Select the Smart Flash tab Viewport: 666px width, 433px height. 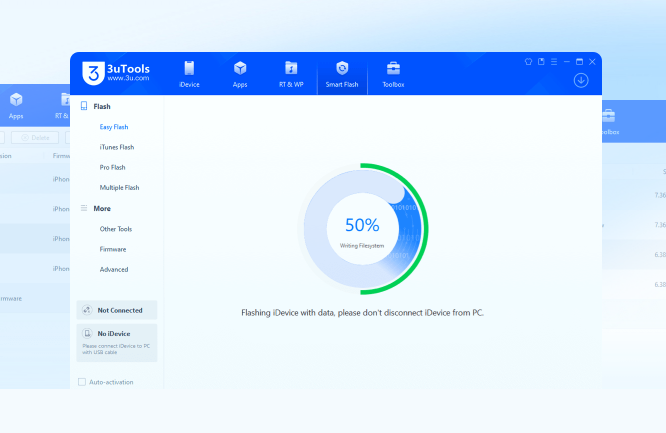click(342, 74)
